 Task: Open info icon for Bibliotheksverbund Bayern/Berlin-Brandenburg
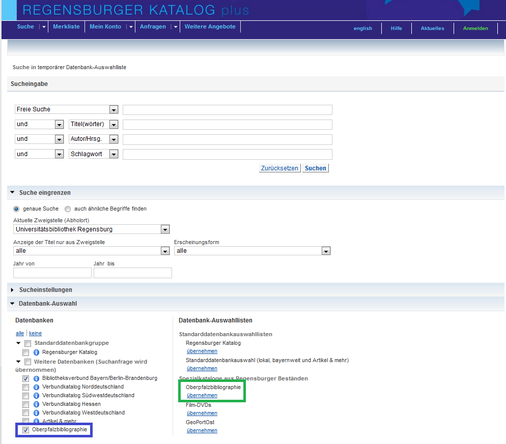(x=36, y=378)
